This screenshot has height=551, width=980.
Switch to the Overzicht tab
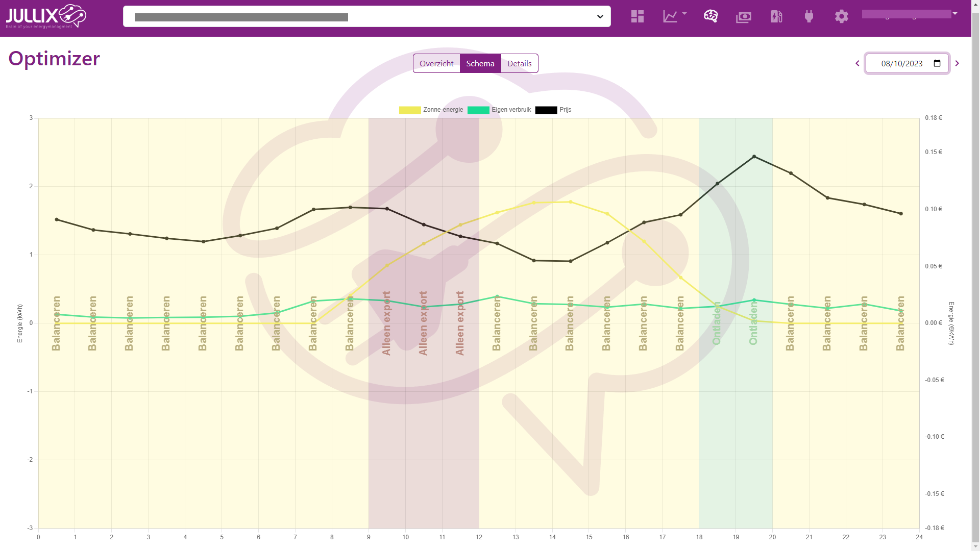pos(436,63)
